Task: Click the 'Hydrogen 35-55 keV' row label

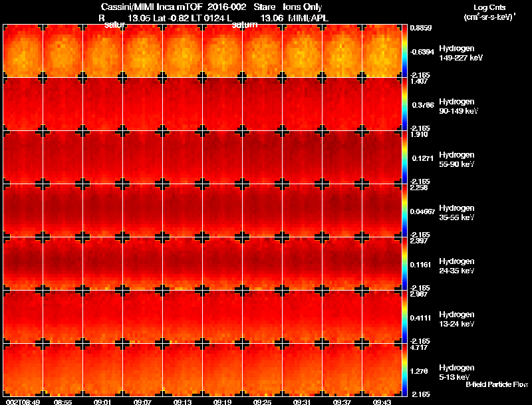Action: tap(457, 213)
